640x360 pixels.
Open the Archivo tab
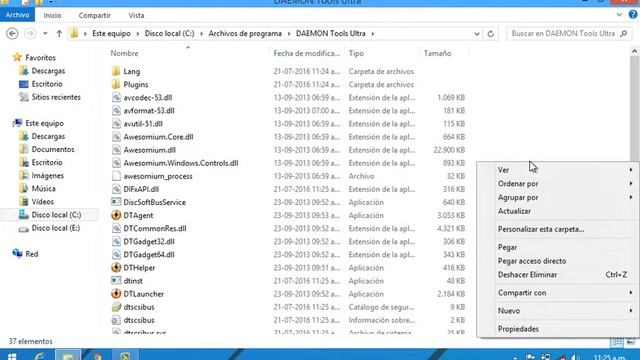18,15
